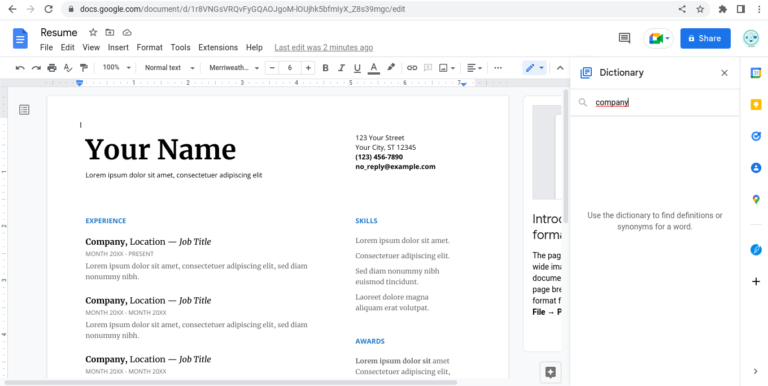Close the Dictionary panel
The image size is (768, 386).
tap(724, 73)
